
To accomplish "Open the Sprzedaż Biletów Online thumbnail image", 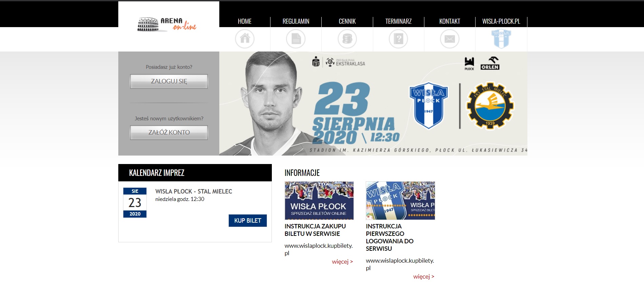I will click(319, 201).
